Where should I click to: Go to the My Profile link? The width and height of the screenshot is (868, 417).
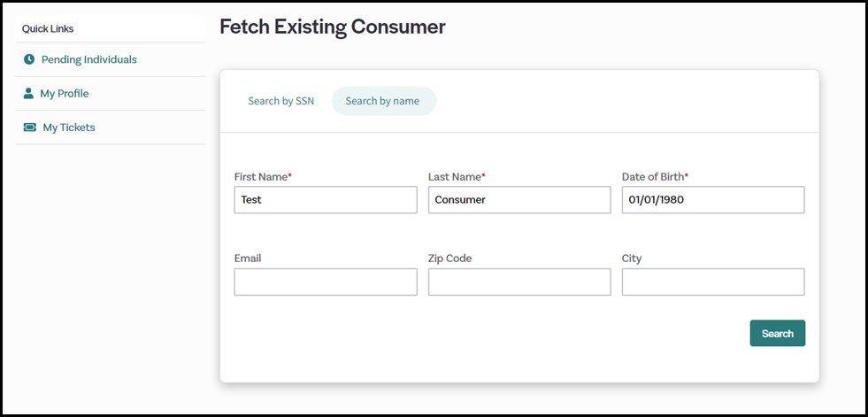(x=65, y=93)
